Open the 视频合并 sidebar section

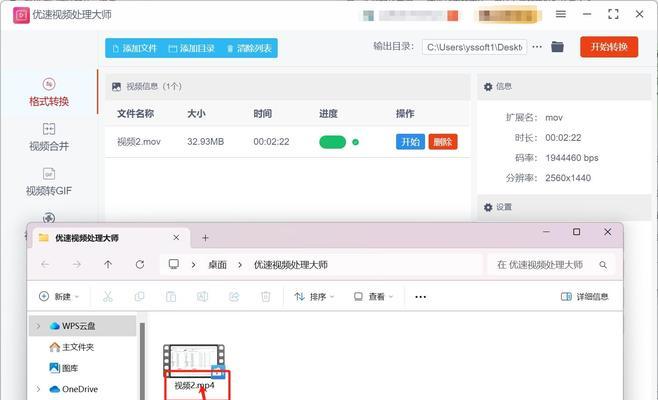click(49, 137)
